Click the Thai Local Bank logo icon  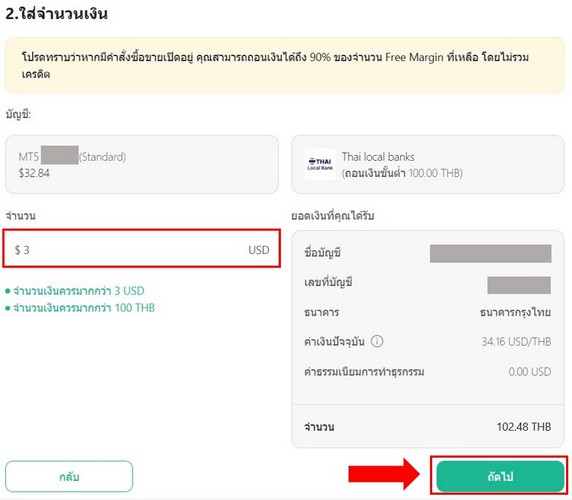320,164
